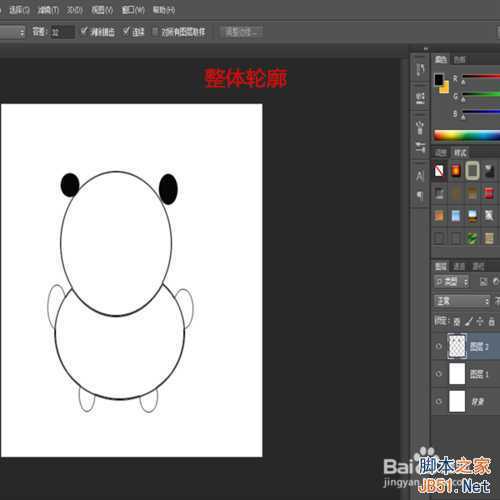
Task: Switch to the 样式 styles tab
Action: [x=460, y=153]
